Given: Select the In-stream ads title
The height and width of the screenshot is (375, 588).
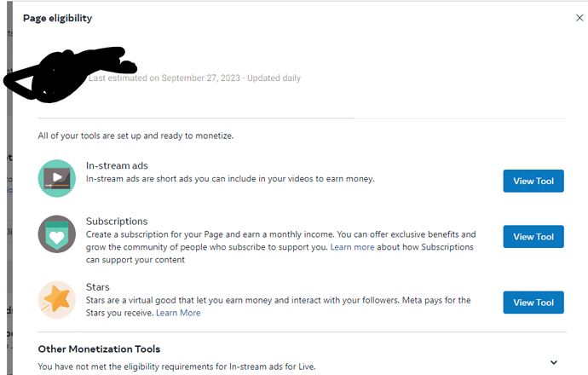Looking at the screenshot, I should [117, 165].
